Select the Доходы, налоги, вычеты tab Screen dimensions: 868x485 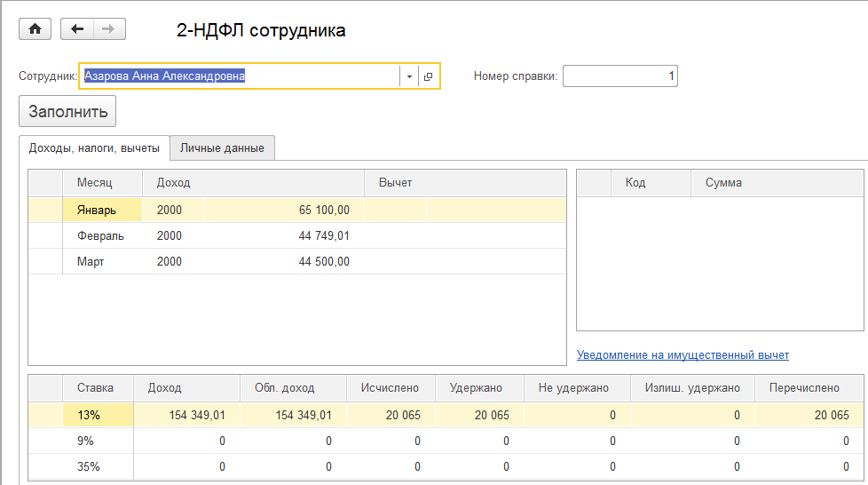[94, 148]
